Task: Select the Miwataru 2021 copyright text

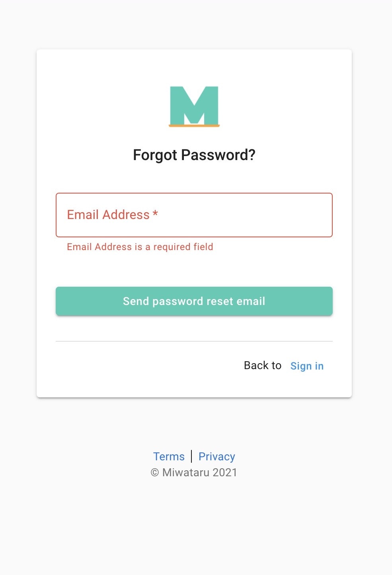Action: [x=194, y=472]
